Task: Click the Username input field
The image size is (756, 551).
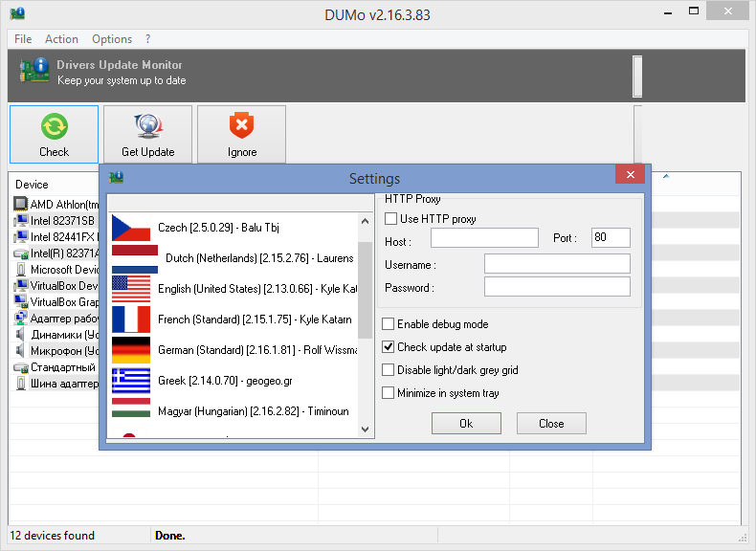Action: (557, 264)
